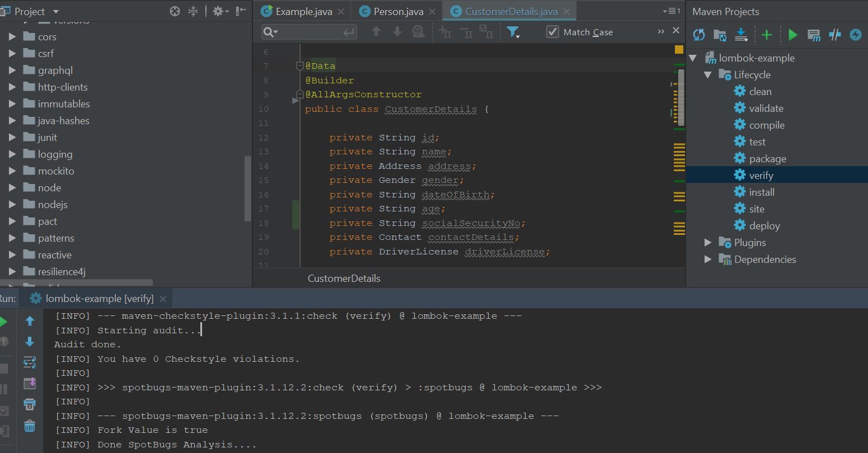Select the install lifecycle goal
This screenshot has height=453, width=868.
click(762, 192)
